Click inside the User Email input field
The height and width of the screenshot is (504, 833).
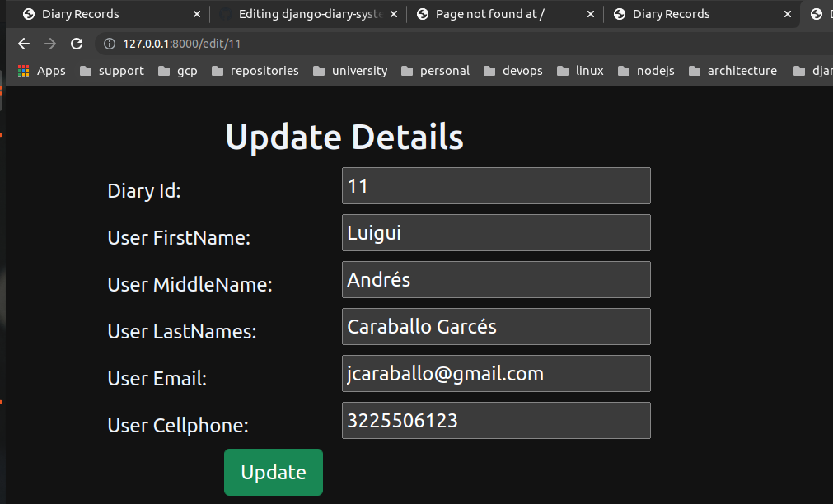coord(495,373)
